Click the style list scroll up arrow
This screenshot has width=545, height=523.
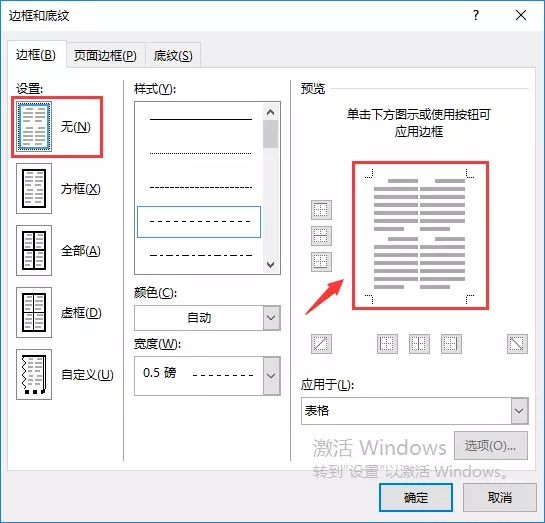(270, 112)
